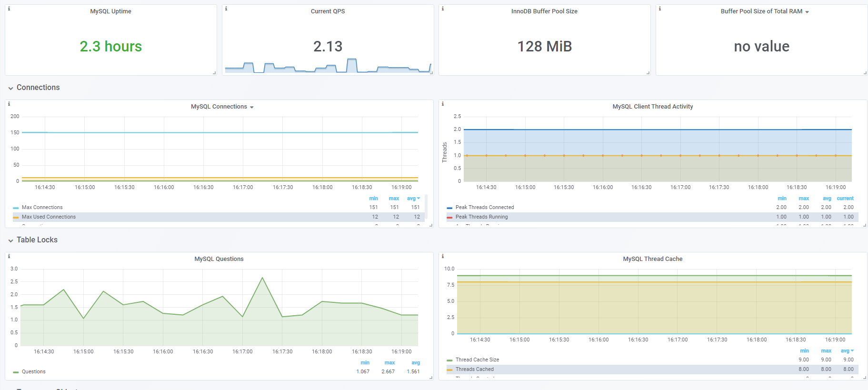Click resize handle of MySQL Uptime panel
Viewport: 868px width, 390px height.
[214, 73]
